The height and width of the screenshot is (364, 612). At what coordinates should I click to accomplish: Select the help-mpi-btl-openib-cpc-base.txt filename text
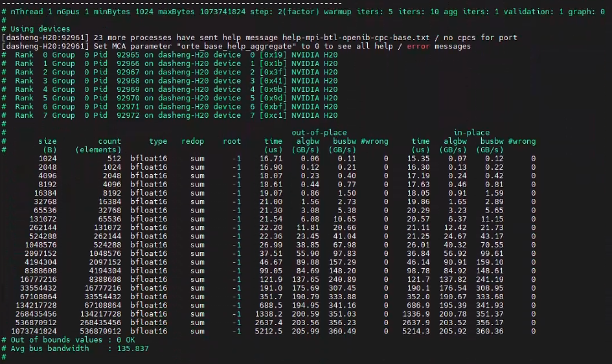(x=356, y=38)
